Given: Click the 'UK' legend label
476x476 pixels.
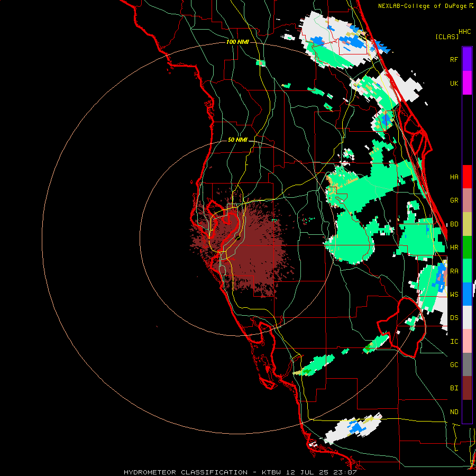Looking at the screenshot, I should 454,83.
